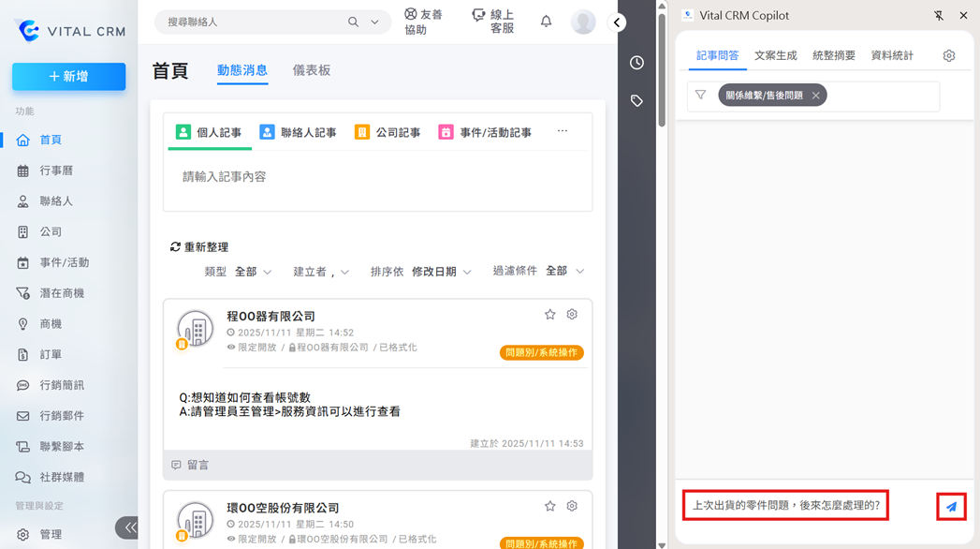Click the notification bell icon
Image resolution: width=980 pixels, height=549 pixels.
tap(546, 22)
